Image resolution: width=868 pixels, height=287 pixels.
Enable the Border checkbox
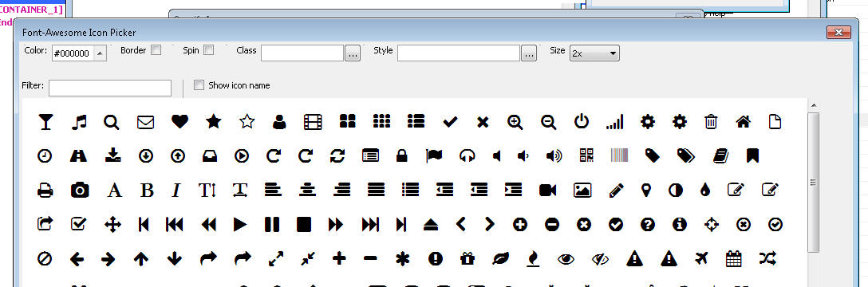(156, 50)
